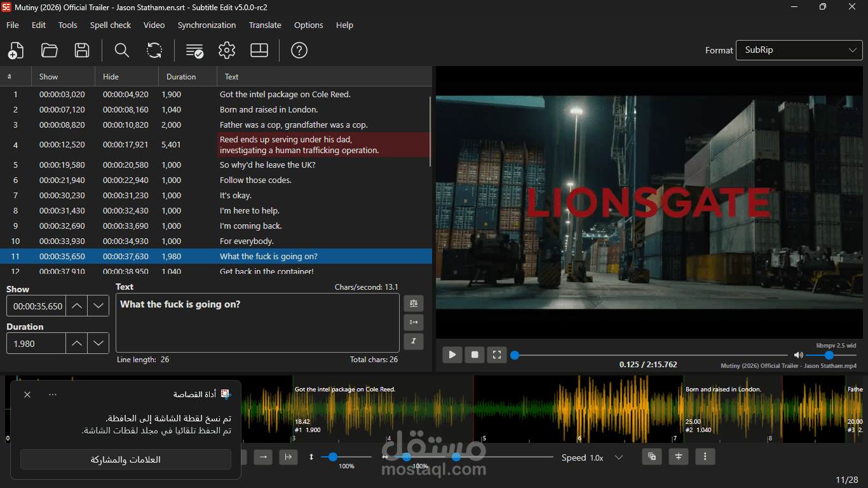Open a subtitle file via the folder icon

[50, 50]
